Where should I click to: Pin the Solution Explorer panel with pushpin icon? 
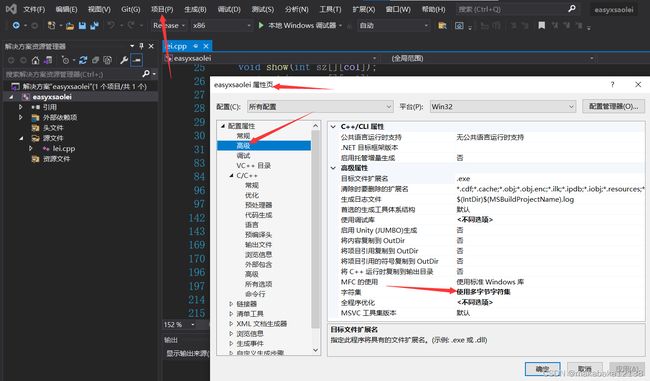(141, 46)
